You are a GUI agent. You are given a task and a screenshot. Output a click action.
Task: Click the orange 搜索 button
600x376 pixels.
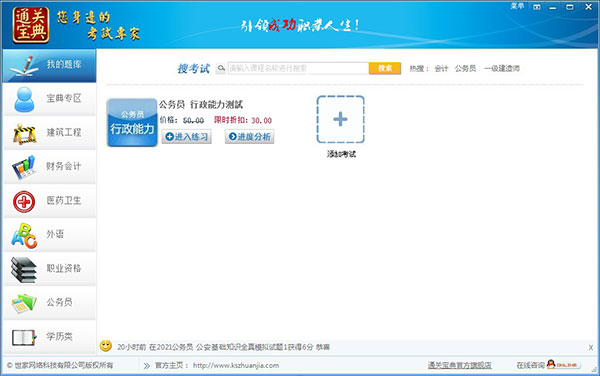point(385,68)
